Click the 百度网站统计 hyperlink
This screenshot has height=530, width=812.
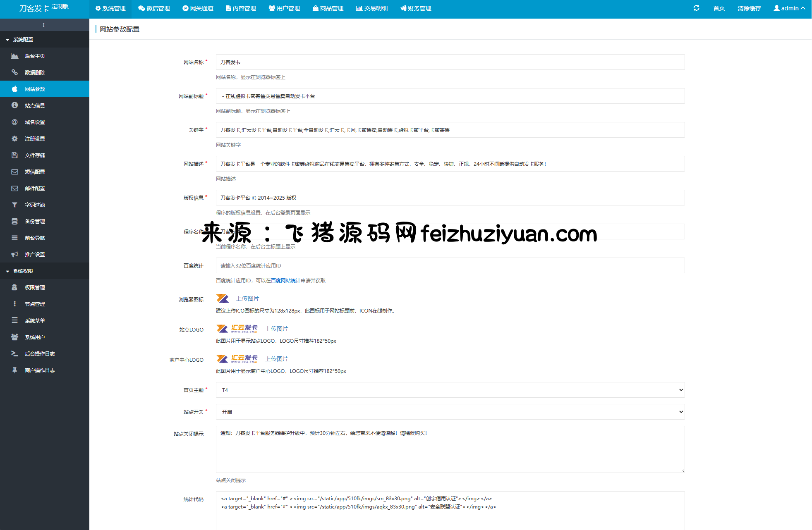[285, 281]
